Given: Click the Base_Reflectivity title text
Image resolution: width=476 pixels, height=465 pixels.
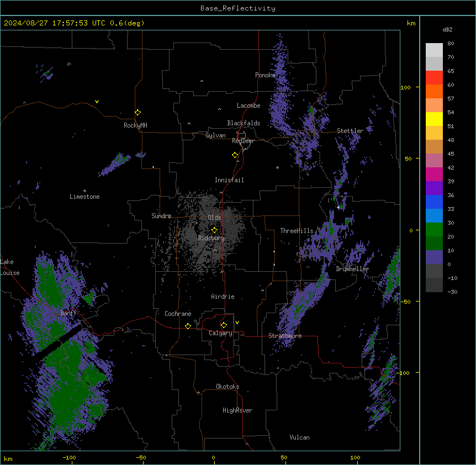Looking at the screenshot, I should click(238, 8).
